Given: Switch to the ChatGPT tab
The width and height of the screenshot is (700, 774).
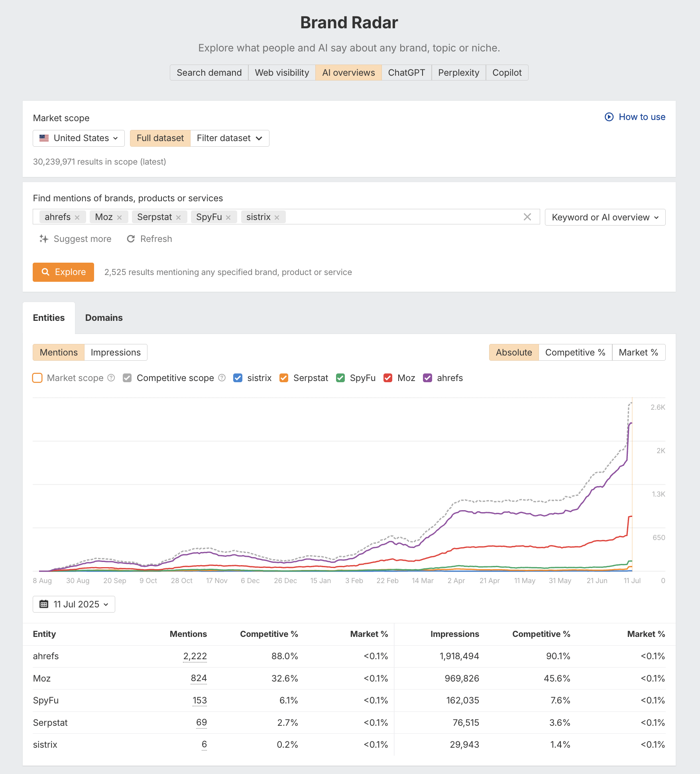Looking at the screenshot, I should 406,72.
